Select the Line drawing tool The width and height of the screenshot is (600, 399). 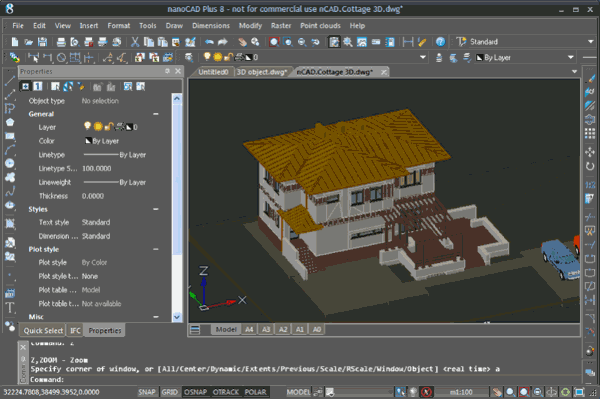pos(10,81)
